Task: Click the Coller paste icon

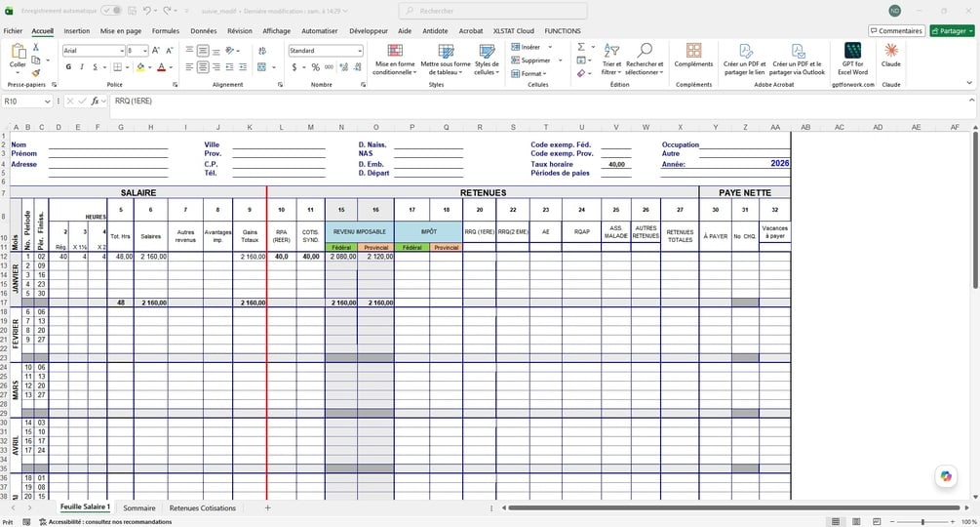Action: click(x=18, y=52)
